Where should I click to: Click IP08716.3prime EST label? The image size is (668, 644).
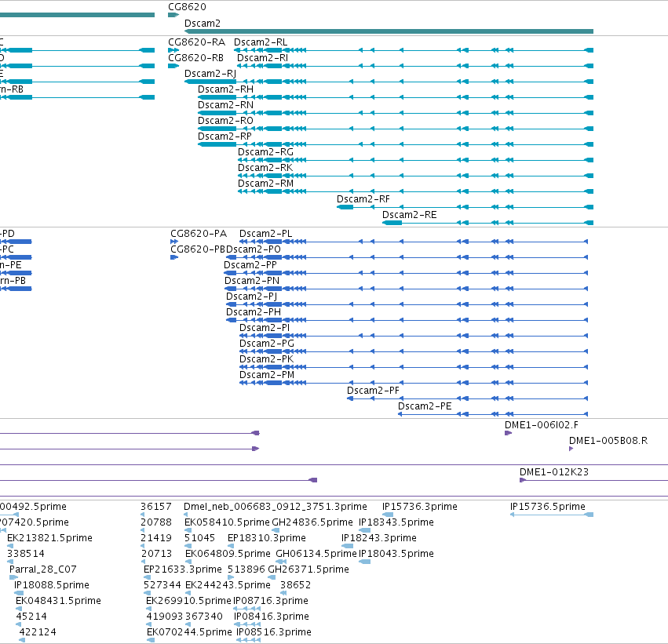coord(271,601)
